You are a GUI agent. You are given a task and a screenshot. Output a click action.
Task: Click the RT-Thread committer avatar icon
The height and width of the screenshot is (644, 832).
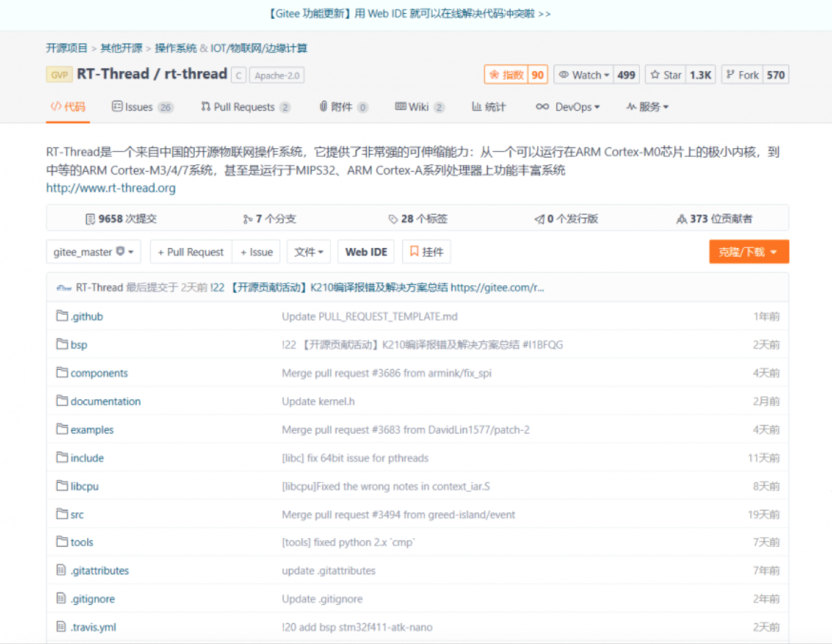pyautogui.click(x=64, y=287)
